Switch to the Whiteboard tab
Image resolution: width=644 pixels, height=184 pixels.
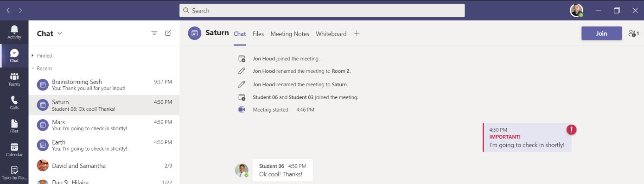pyautogui.click(x=331, y=34)
